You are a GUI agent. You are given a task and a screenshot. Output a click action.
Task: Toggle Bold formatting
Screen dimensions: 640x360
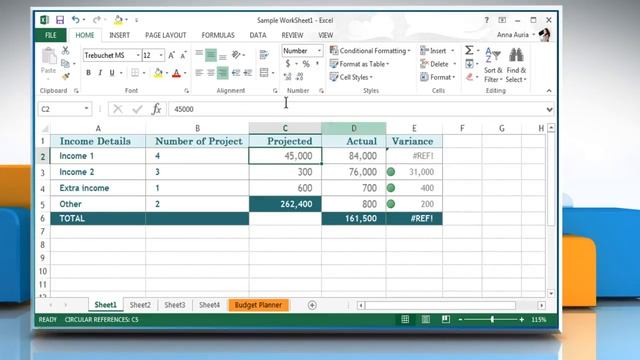[x=88, y=73]
